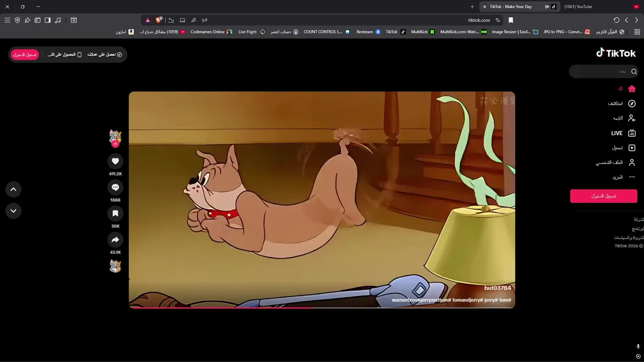This screenshot has width=644, height=362.
Task: Open the القرآن الكريم bookmark
Action: (x=610, y=32)
